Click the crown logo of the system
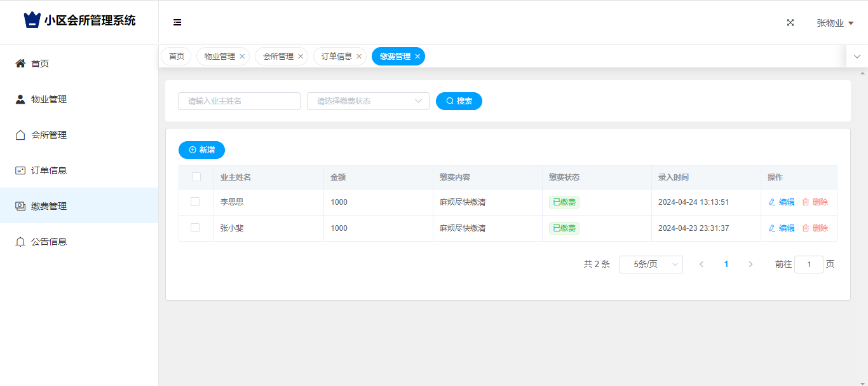 point(32,20)
